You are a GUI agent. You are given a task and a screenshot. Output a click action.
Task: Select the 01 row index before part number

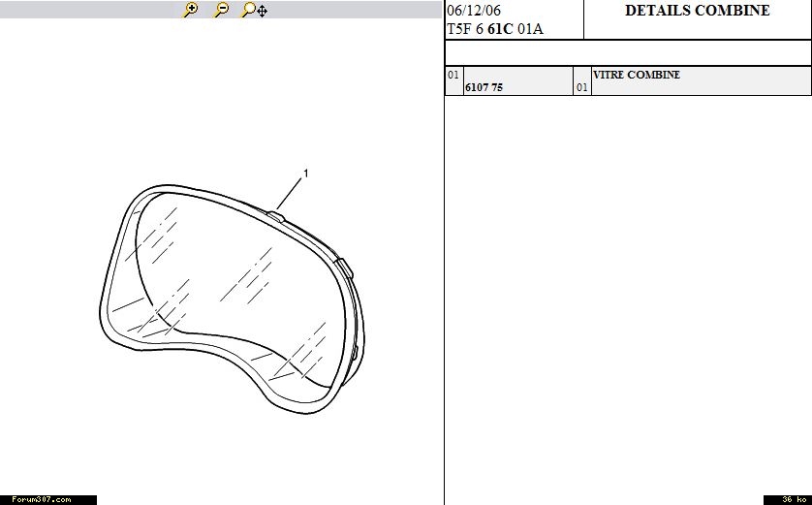coord(453,75)
